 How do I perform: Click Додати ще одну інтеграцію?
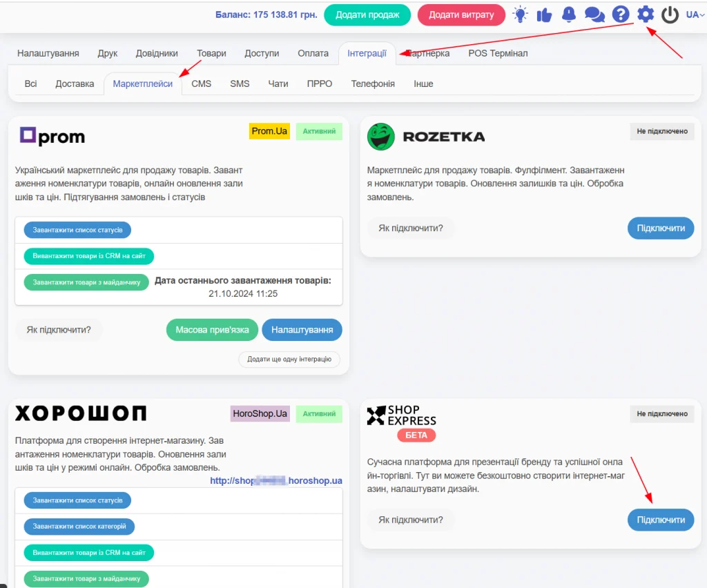[289, 359]
